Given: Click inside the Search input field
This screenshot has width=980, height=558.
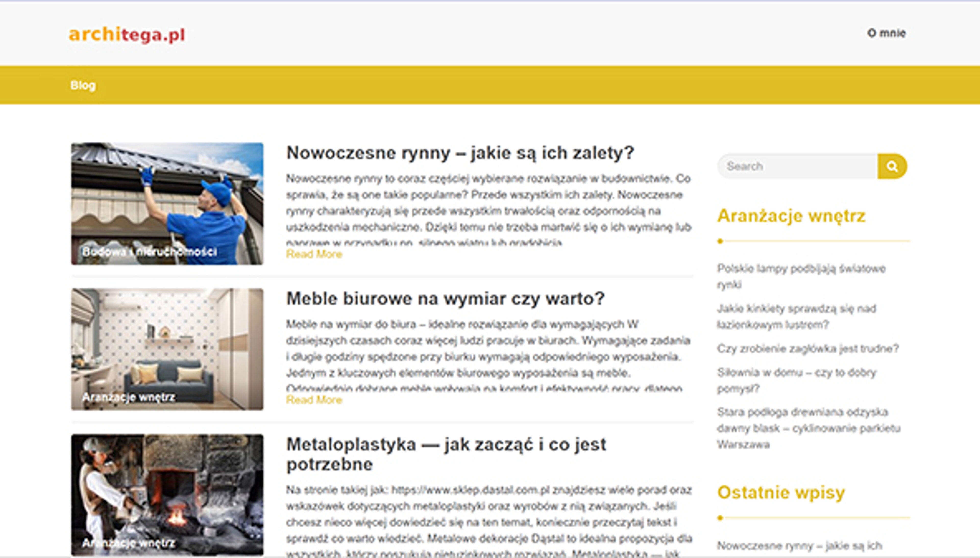Looking at the screenshot, I should click(797, 166).
